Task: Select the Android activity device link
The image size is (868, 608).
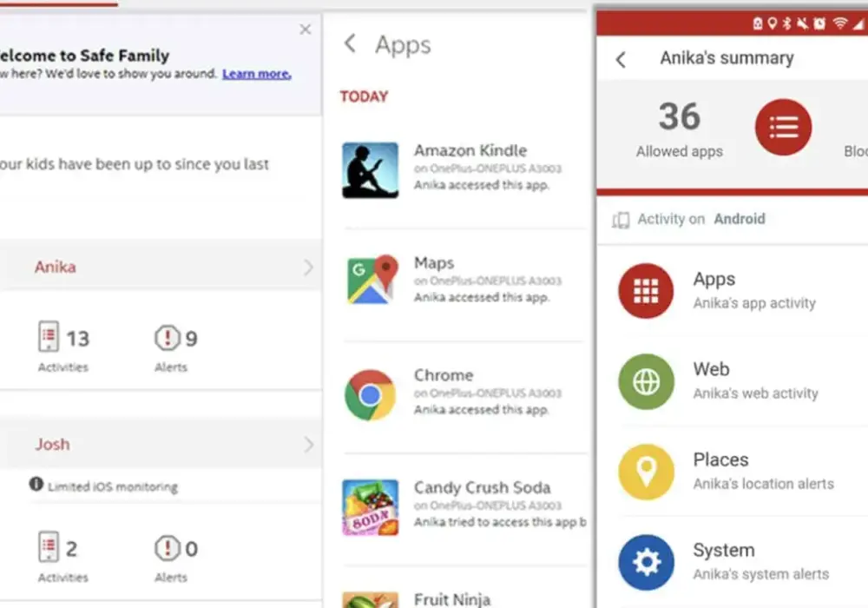Action: pos(740,219)
